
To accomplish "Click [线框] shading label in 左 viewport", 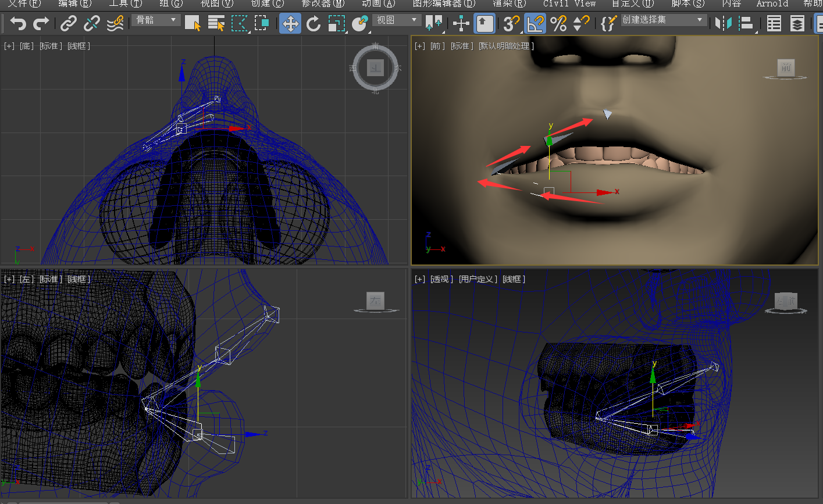I will coord(79,279).
